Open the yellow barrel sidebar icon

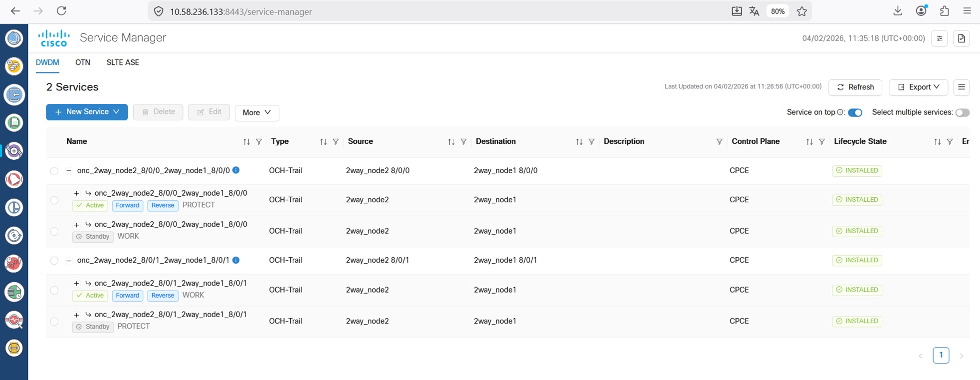(x=14, y=348)
